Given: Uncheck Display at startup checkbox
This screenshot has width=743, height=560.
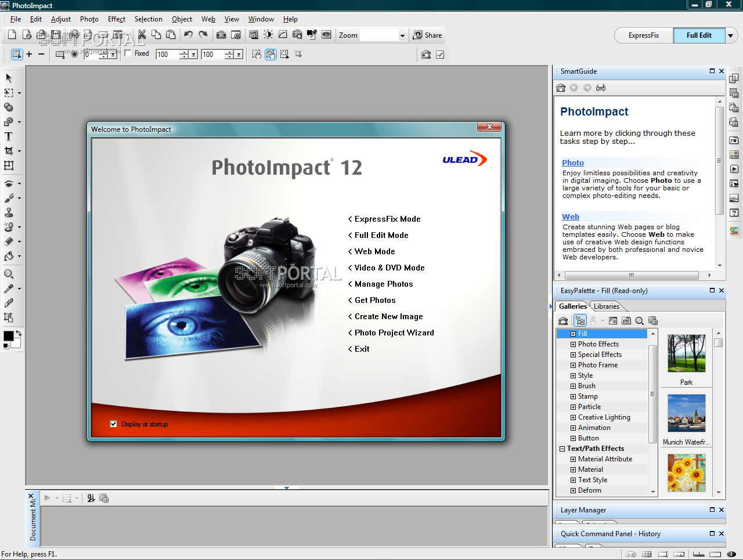Looking at the screenshot, I should pos(114,424).
